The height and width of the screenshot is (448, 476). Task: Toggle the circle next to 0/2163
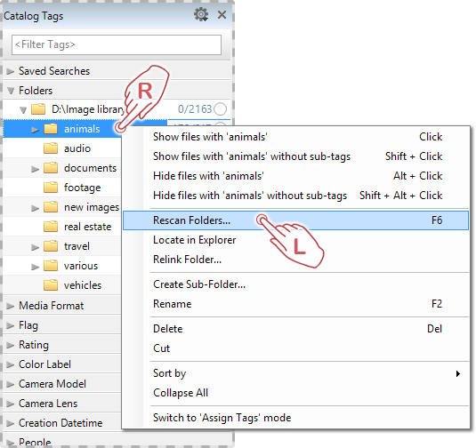pos(220,109)
